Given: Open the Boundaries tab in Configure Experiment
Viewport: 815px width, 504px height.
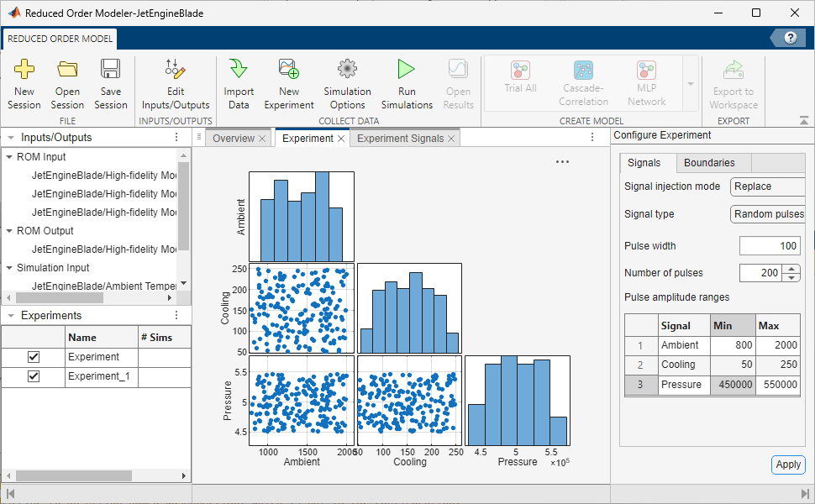Looking at the screenshot, I should pyautogui.click(x=709, y=163).
